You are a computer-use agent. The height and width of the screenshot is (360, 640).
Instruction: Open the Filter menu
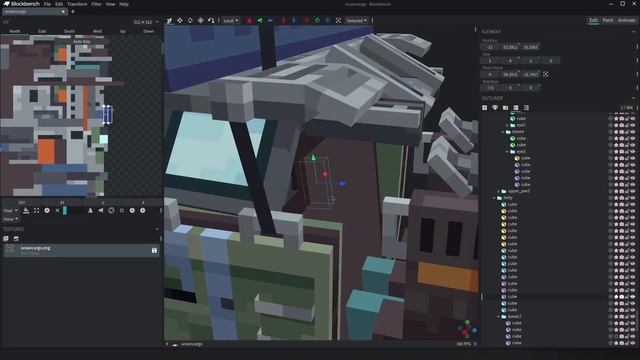96,4
